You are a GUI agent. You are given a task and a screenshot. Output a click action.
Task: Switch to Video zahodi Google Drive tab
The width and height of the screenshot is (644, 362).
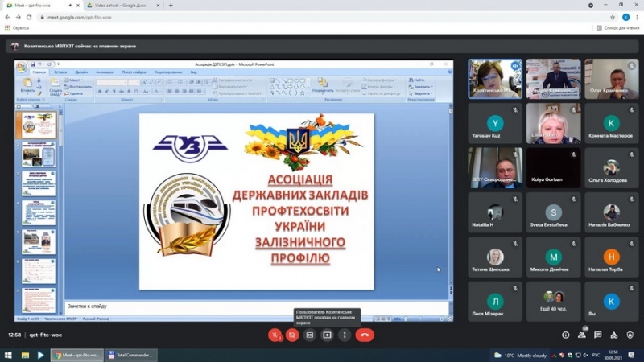119,6
